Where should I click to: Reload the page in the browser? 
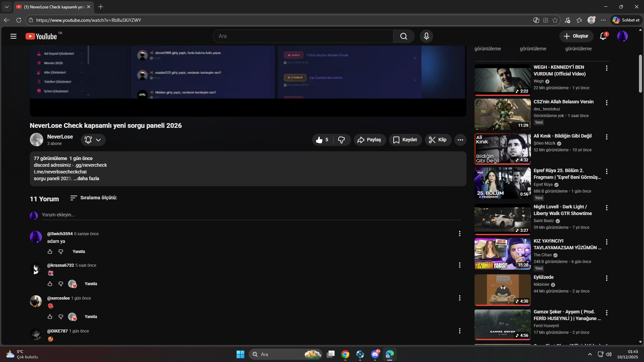coord(19,20)
